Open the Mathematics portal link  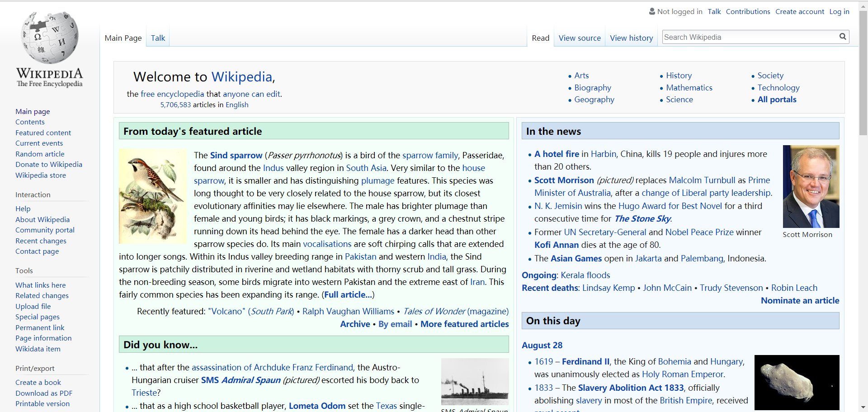[689, 88]
